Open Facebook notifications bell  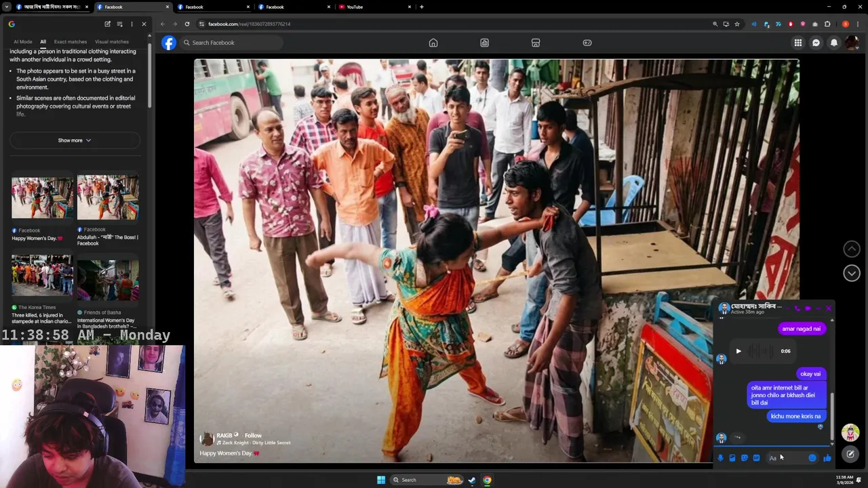(x=834, y=43)
